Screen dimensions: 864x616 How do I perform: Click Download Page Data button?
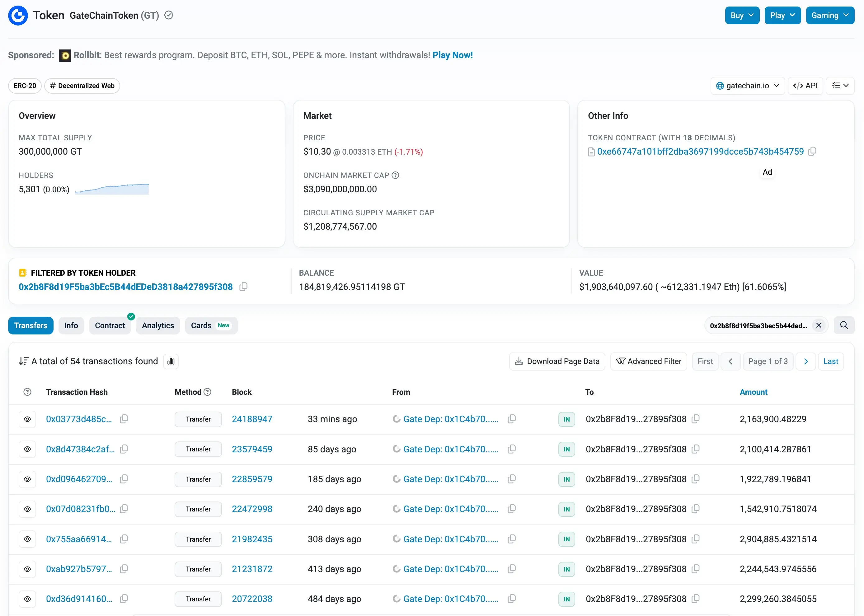557,361
